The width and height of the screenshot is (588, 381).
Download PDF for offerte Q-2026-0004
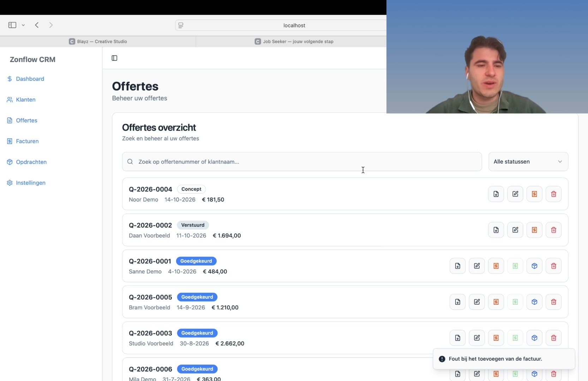coord(496,194)
